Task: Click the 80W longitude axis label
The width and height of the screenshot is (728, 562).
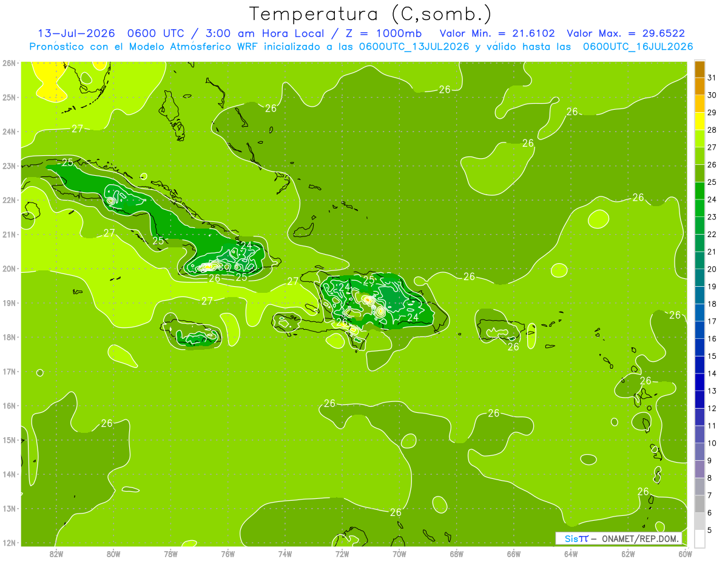Action: click(x=113, y=554)
